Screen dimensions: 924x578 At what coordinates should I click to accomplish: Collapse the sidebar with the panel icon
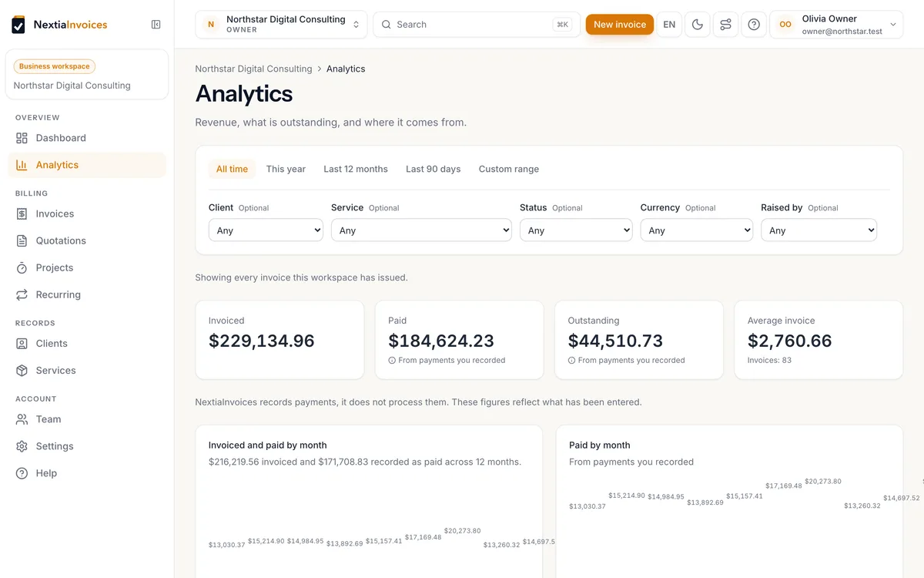[x=156, y=25]
